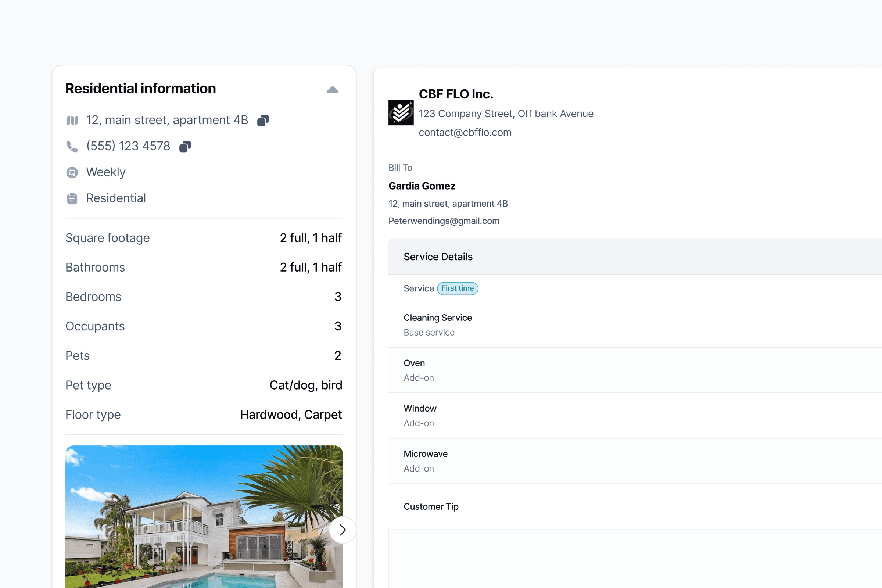
Task: Click the phone handset icon
Action: click(x=72, y=146)
